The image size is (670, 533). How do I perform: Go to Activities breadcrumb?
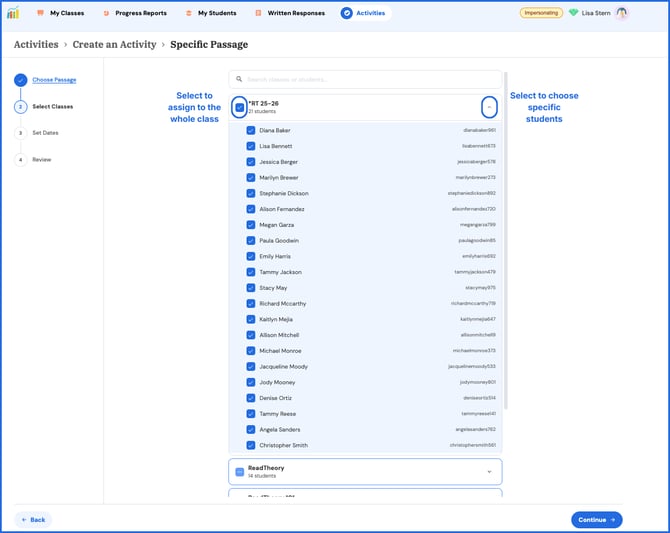coord(36,44)
